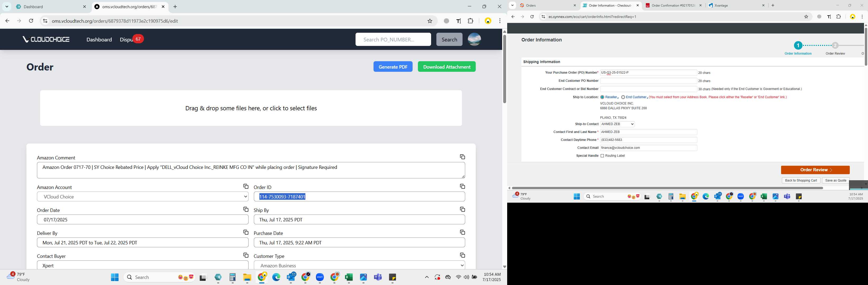
Task: Open Microsoft Teams from the larger taskbar
Action: tap(378, 277)
